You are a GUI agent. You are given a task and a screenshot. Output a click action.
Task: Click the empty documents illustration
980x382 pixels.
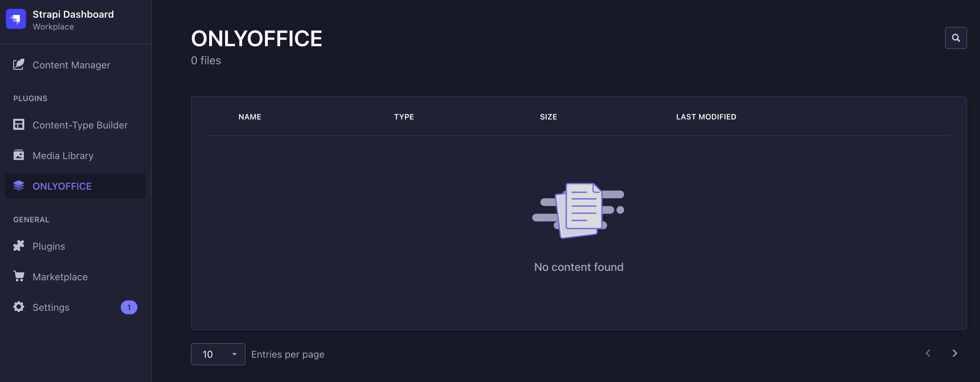[578, 210]
